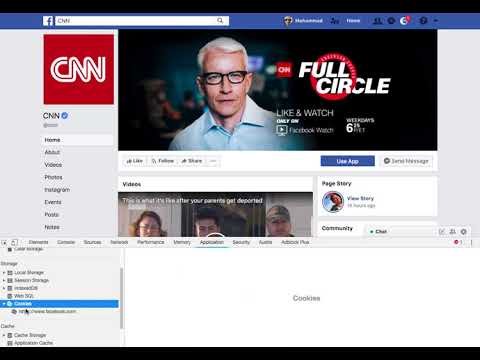Click the Facebook logo icon
The height and width of the screenshot is (360, 480).
click(48, 21)
